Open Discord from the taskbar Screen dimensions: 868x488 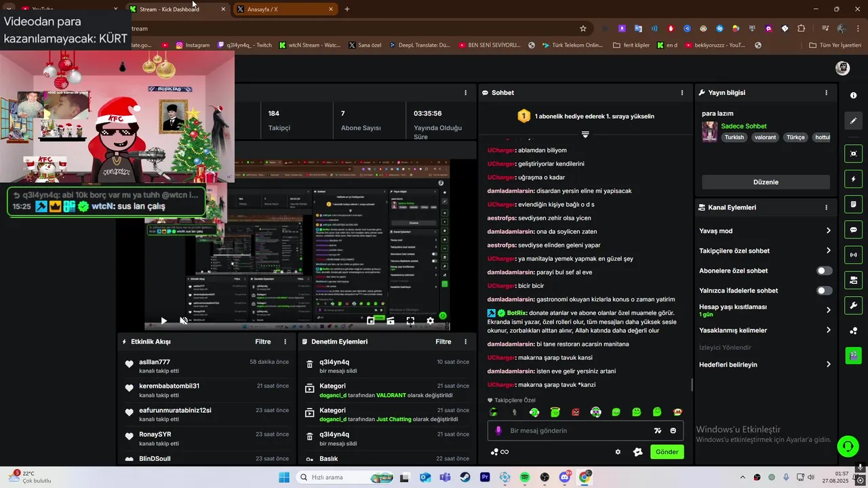coord(565,477)
